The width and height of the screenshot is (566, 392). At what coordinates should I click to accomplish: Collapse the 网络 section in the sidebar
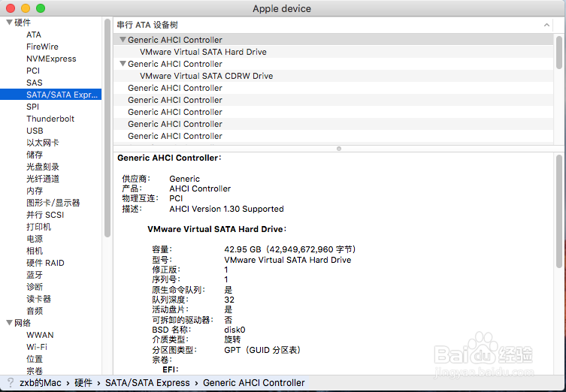(9, 323)
